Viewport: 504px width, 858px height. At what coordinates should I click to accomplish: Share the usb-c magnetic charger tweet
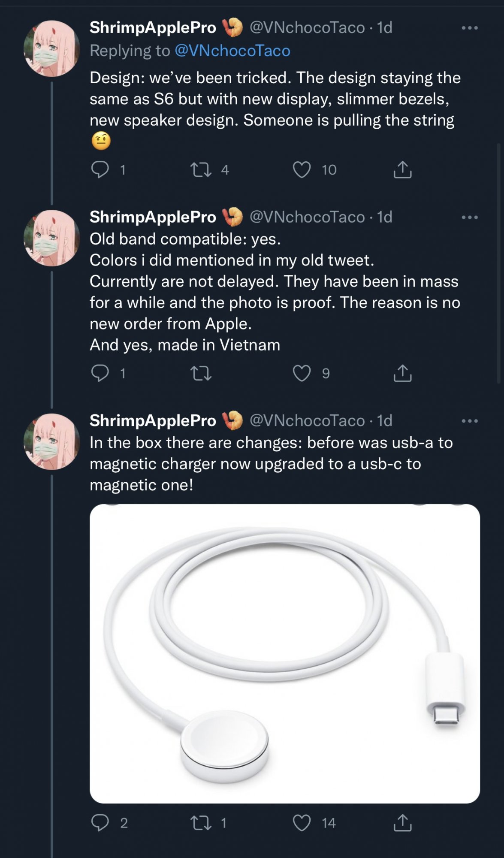point(402,822)
